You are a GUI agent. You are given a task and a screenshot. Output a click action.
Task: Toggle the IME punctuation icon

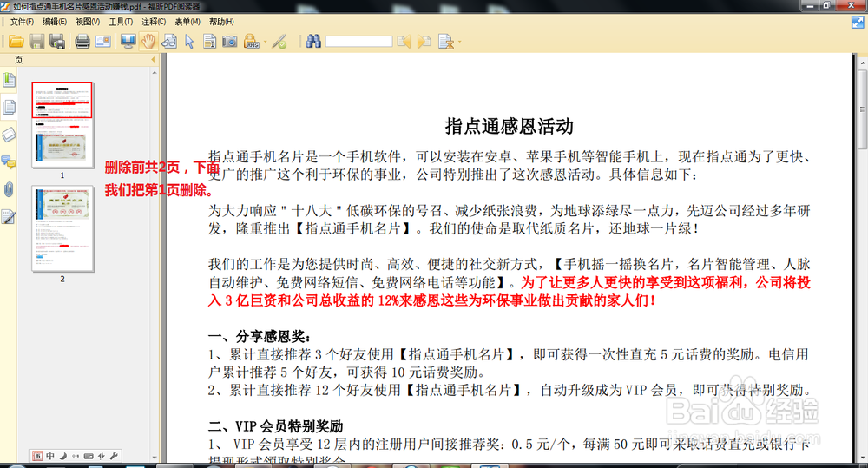pyautogui.click(x=76, y=456)
